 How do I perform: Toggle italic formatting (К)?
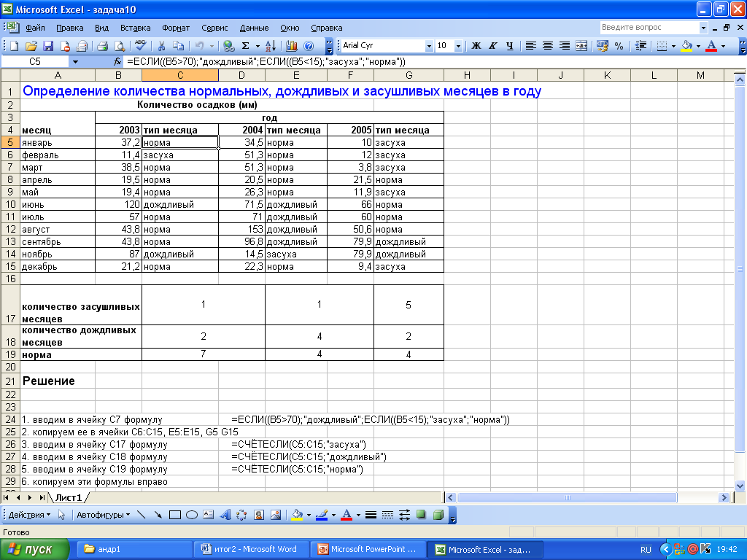point(492,46)
